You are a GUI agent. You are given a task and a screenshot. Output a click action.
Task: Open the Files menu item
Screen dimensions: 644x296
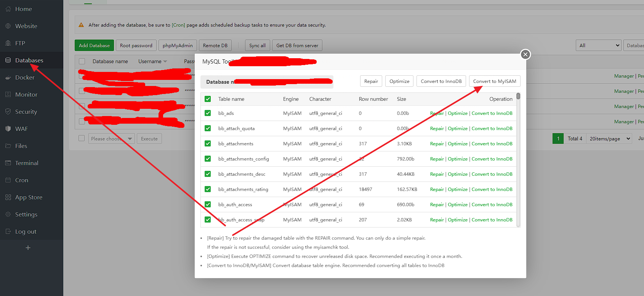coord(21,146)
